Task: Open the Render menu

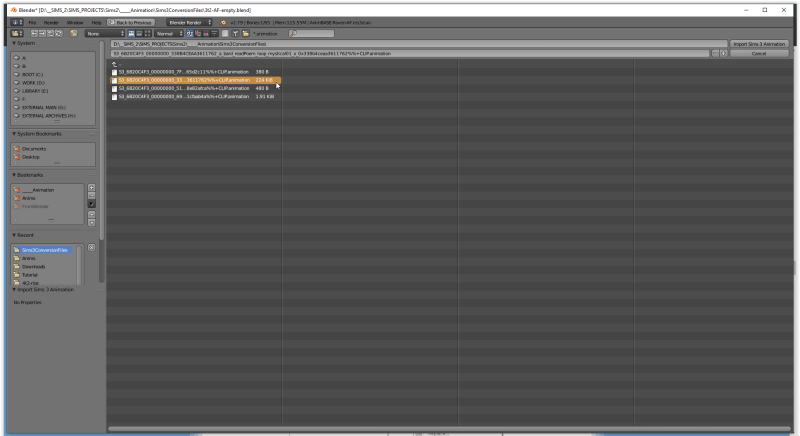Action: tap(51, 21)
